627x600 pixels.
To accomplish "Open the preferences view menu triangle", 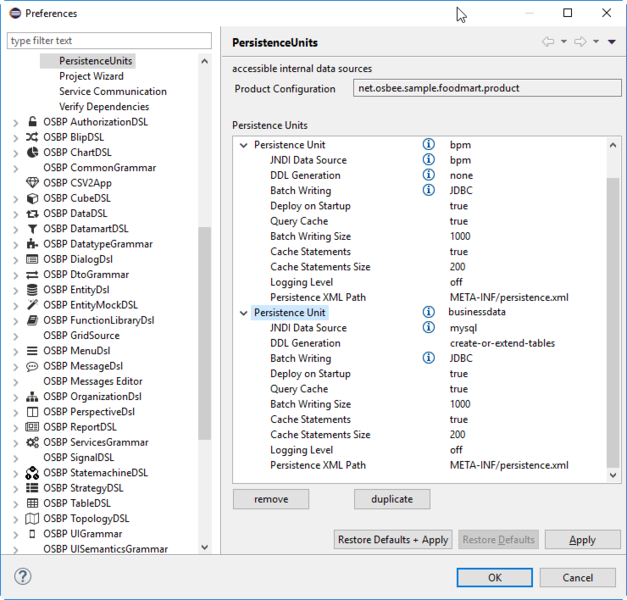I will tap(612, 42).
